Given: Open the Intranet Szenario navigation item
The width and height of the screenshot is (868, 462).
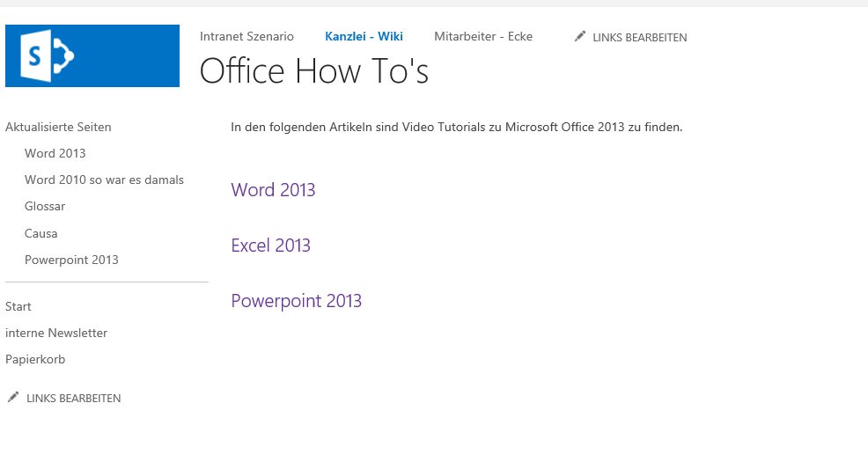Looking at the screenshot, I should 246,36.
